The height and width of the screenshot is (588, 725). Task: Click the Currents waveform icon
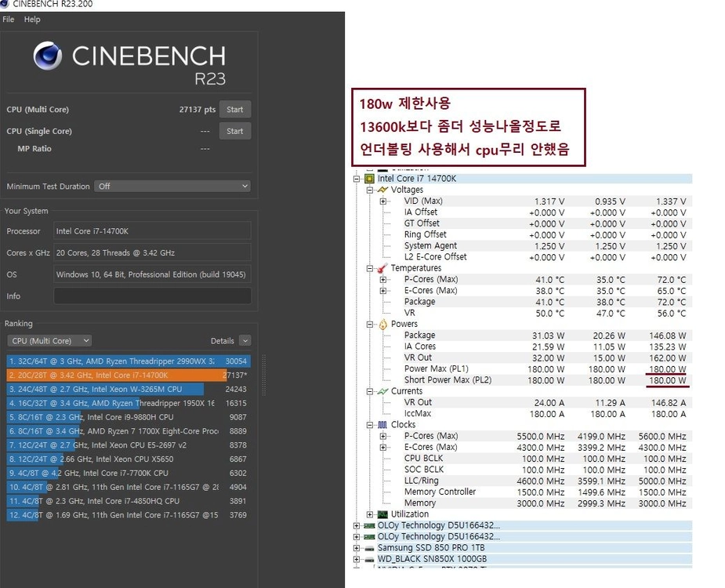pyautogui.click(x=382, y=391)
